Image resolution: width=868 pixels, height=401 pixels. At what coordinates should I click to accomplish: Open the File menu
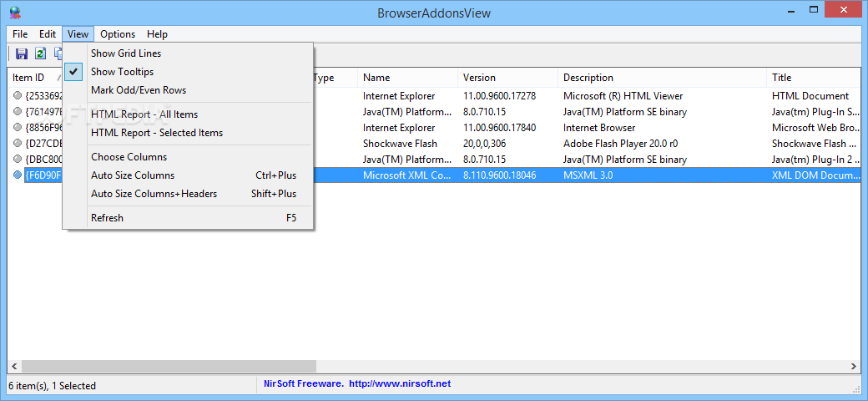(x=20, y=33)
